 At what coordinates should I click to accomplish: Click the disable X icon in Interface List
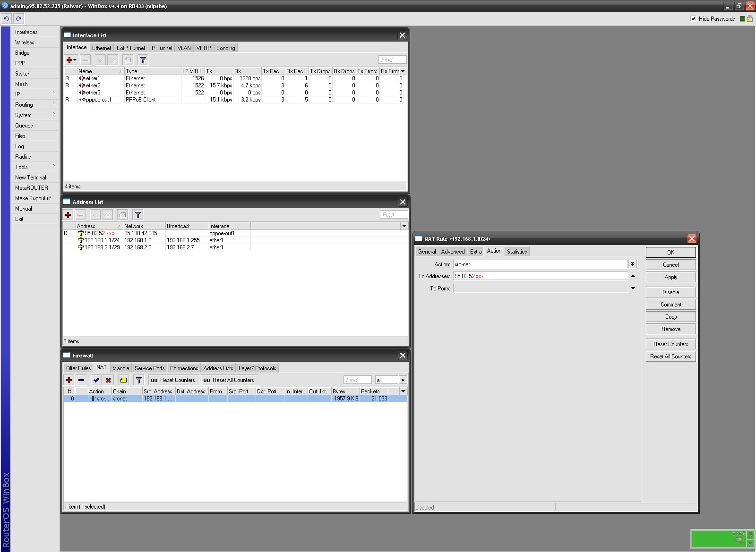point(112,60)
